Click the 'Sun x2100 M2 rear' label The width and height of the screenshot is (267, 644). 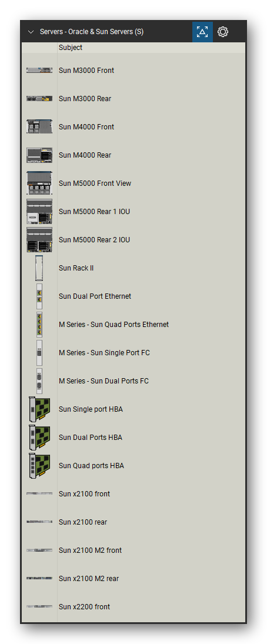[x=89, y=579]
